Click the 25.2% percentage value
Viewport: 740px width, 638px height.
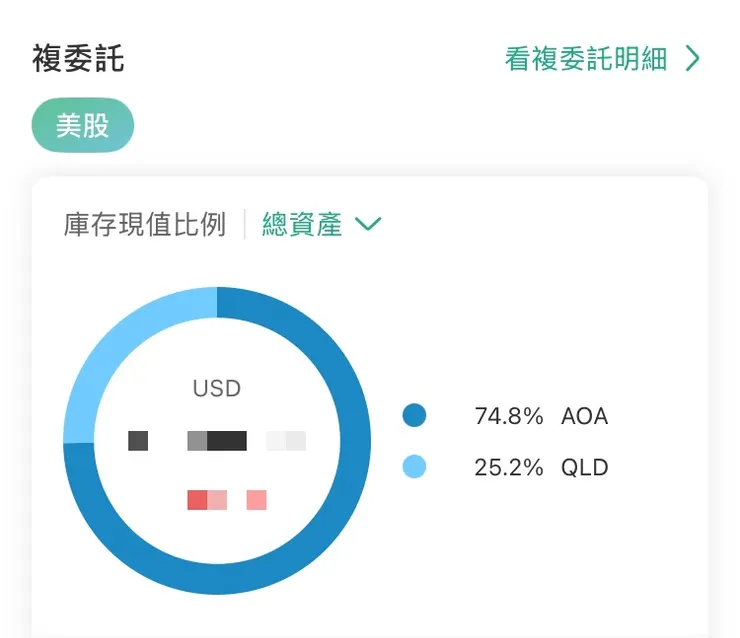[508, 467]
